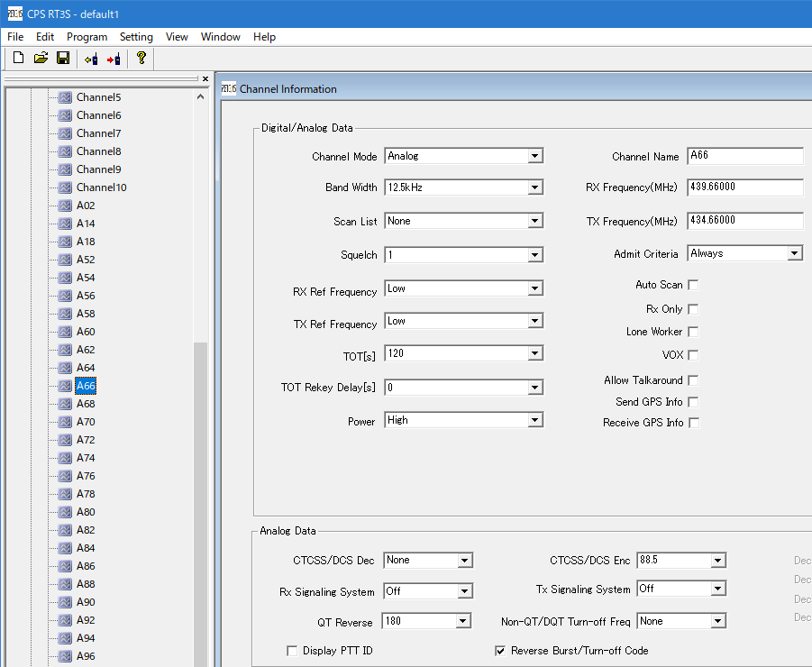Screen dimensions: 812x667
Task: Click the New file toolbar icon
Action: [x=18, y=59]
